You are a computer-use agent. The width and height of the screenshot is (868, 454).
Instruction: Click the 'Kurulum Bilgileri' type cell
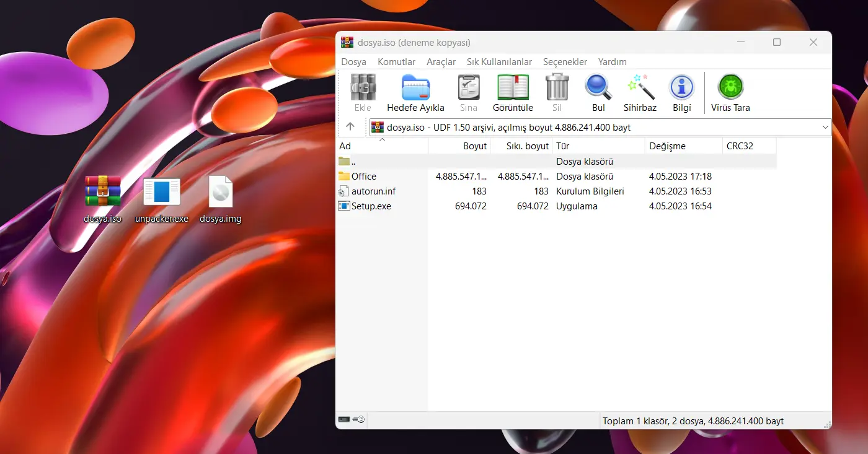[590, 191]
